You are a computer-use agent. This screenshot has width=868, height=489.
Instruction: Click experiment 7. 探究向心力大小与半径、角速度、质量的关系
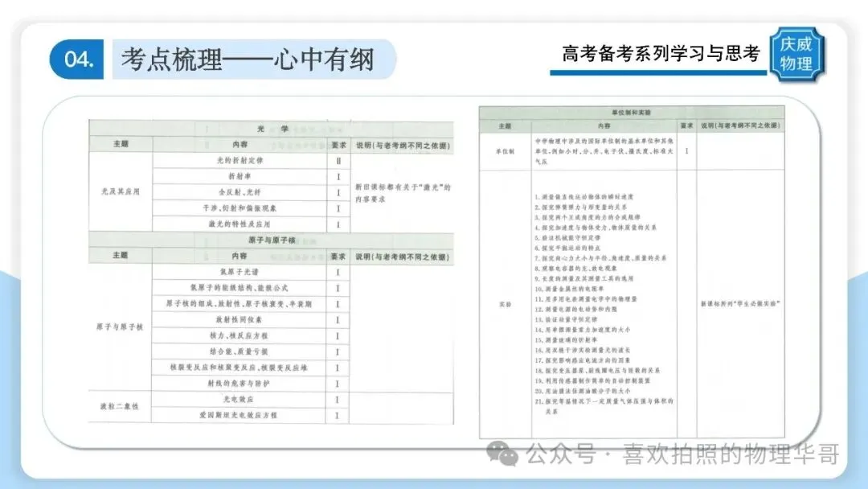coord(600,258)
